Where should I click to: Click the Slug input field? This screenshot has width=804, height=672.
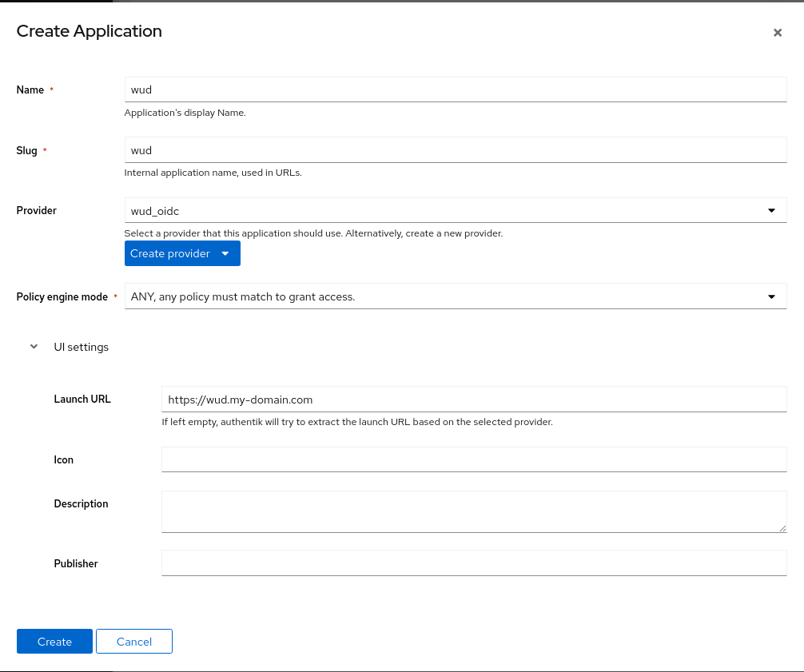coord(456,150)
